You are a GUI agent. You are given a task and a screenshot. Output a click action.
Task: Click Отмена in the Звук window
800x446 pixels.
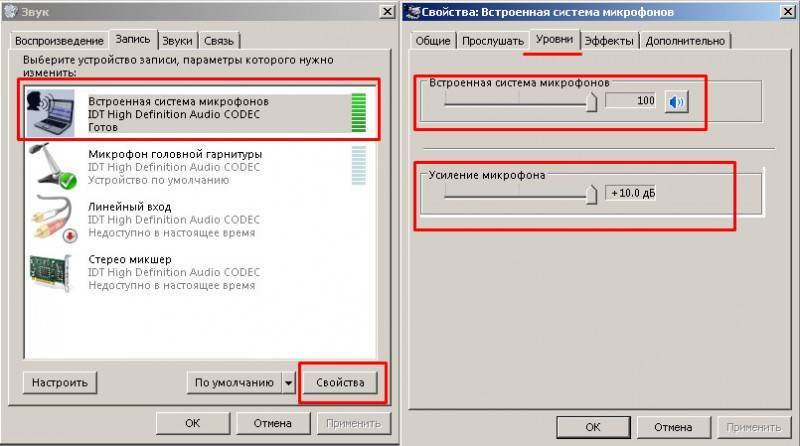[x=272, y=424]
